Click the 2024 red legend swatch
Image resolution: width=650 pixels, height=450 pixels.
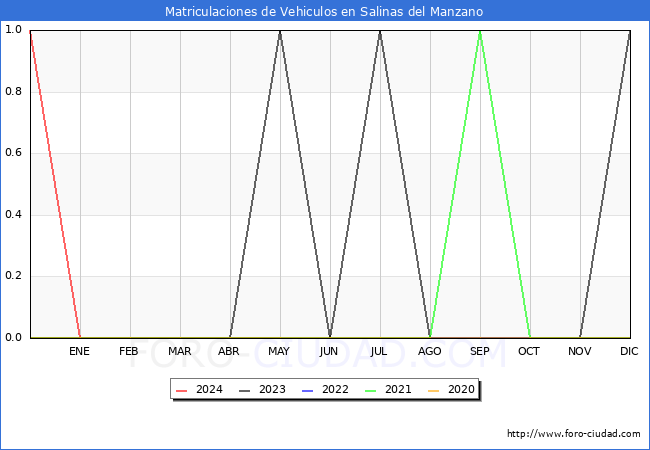[182, 391]
